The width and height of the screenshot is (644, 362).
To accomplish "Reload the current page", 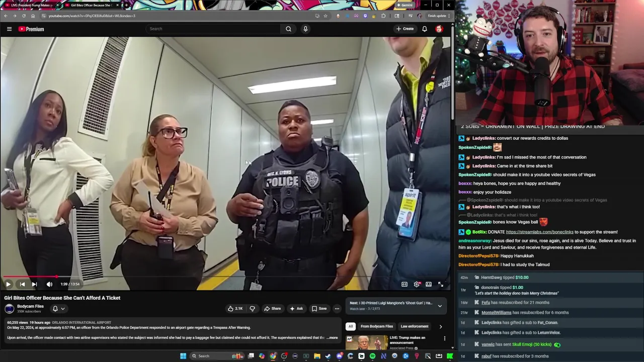I will 24,16.
